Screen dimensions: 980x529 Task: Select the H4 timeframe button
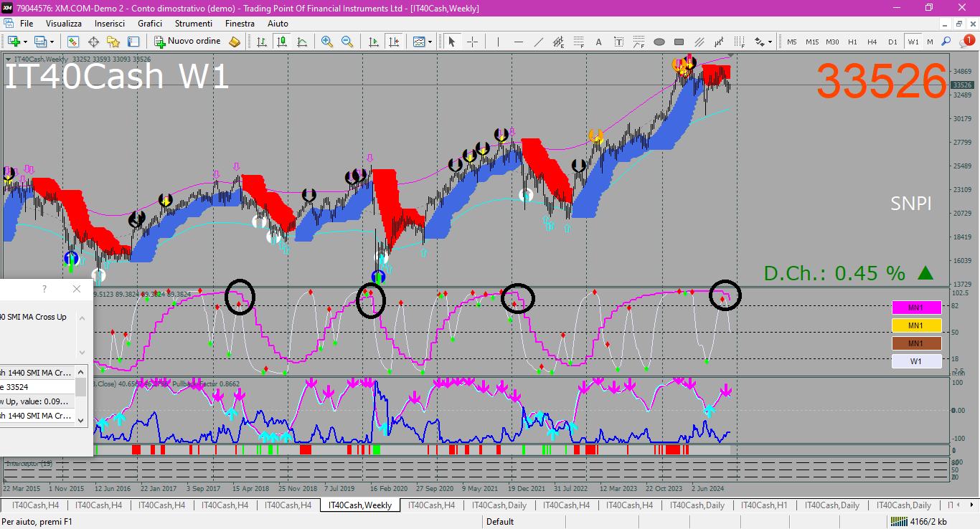pyautogui.click(x=872, y=42)
